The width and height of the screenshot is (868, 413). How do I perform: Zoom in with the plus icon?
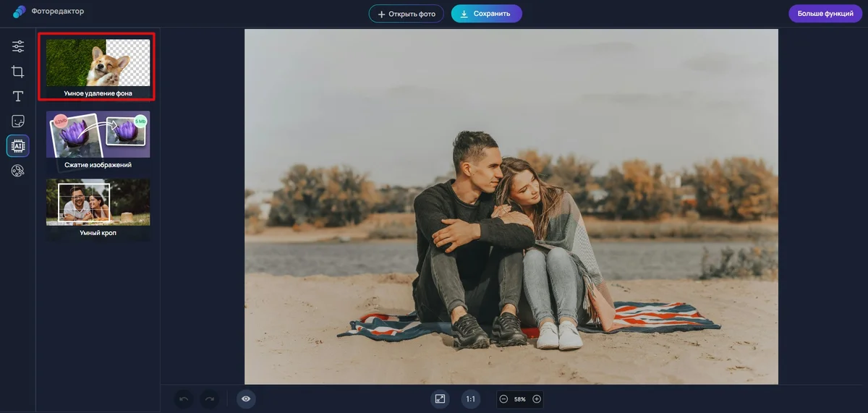537,399
